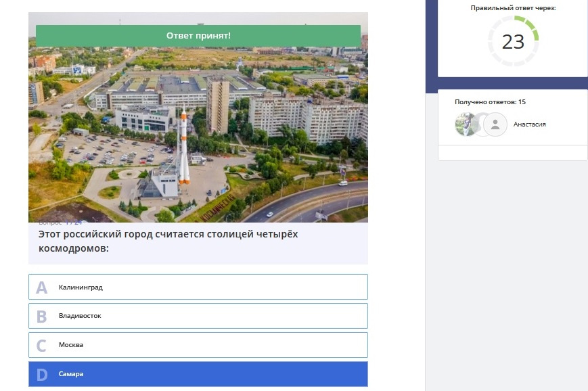This screenshot has height=391, width=588.
Task: Click 'Получено ответов: 15' label
Action: [490, 102]
